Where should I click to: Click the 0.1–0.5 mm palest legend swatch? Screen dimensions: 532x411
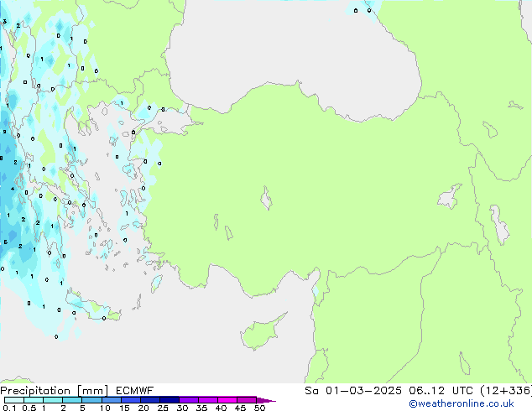point(14,400)
